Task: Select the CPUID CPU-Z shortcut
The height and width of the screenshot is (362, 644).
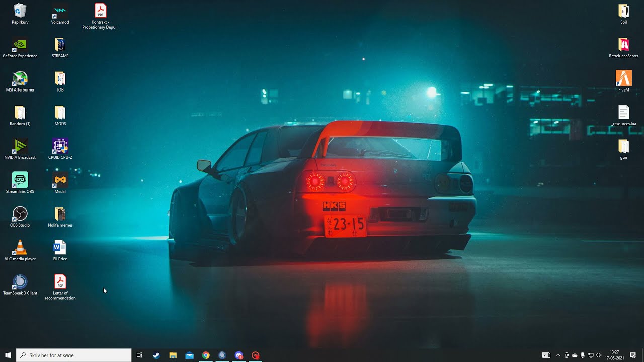Action: point(60,149)
